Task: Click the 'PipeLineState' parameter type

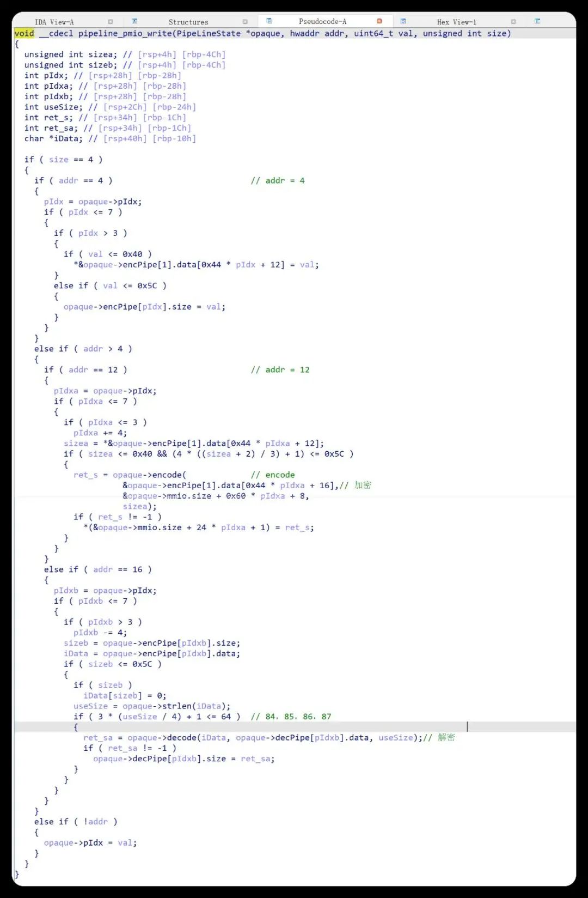Action: pos(209,33)
